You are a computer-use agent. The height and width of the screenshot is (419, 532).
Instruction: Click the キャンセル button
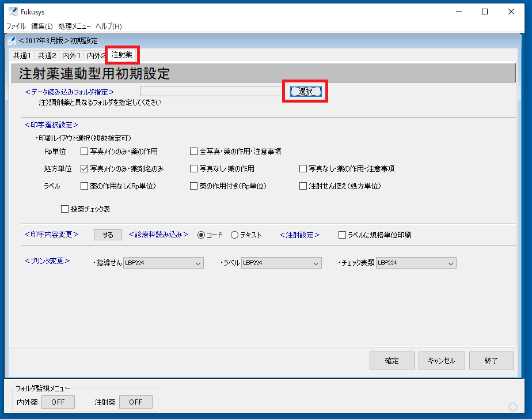tap(441, 361)
